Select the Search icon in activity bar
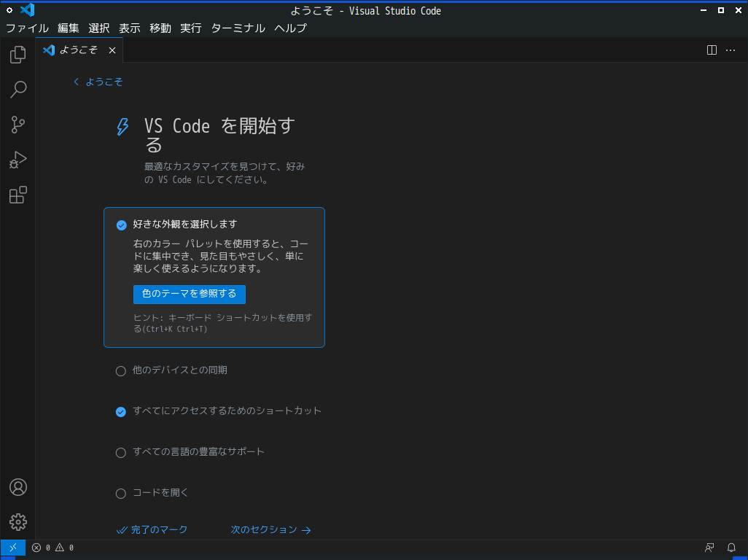Screen dimensions: 748x560 pos(17,90)
